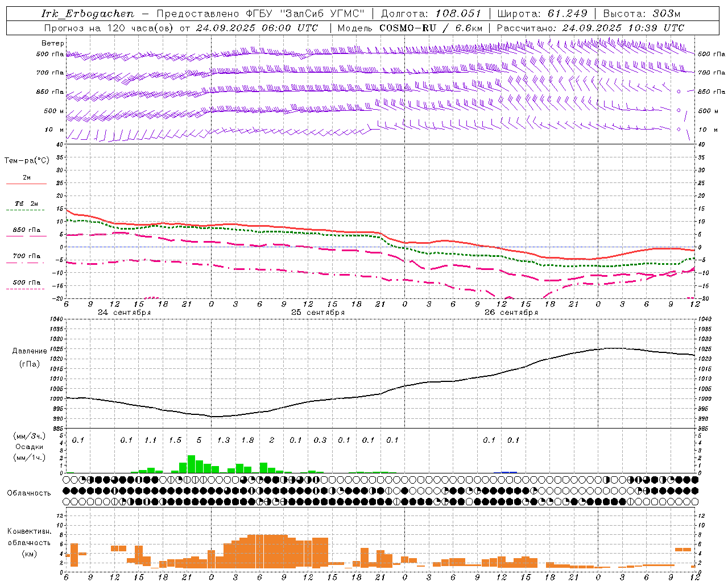Click the 3-hour precipitation value 0.3
728x582 pixels.
[x=320, y=440]
